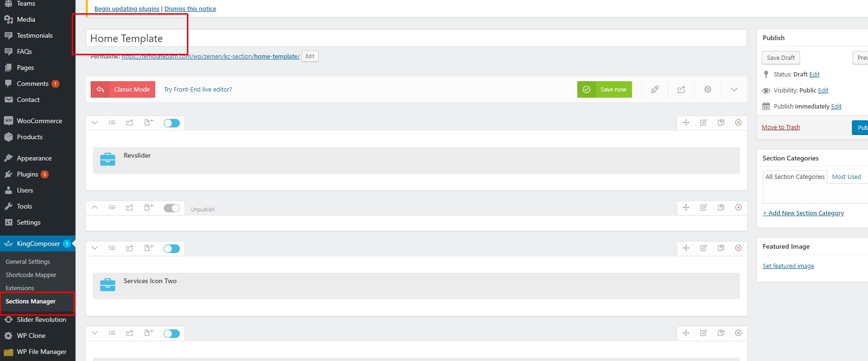Click the Home Template title field
The image size is (868, 361).
(x=415, y=39)
